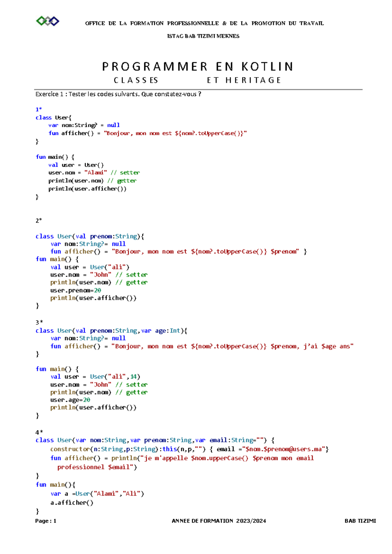Select the line 'user.nom = "Alami" // setter'

click(94, 172)
